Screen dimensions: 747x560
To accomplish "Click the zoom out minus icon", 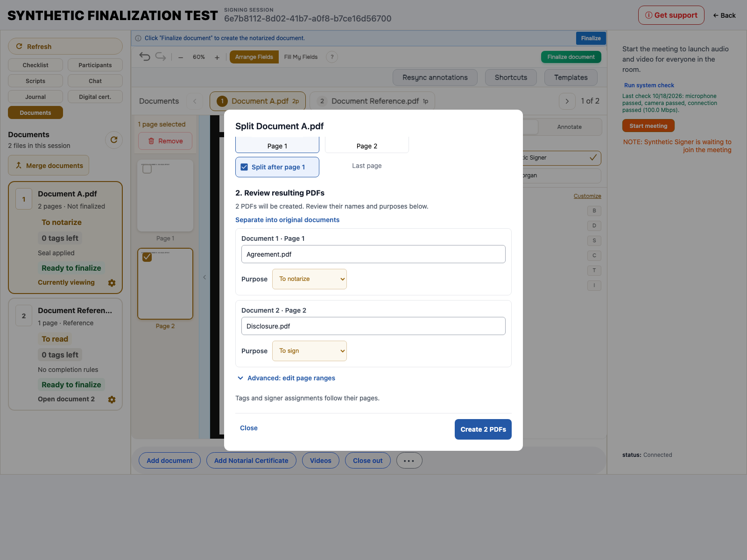I will [x=181, y=57].
